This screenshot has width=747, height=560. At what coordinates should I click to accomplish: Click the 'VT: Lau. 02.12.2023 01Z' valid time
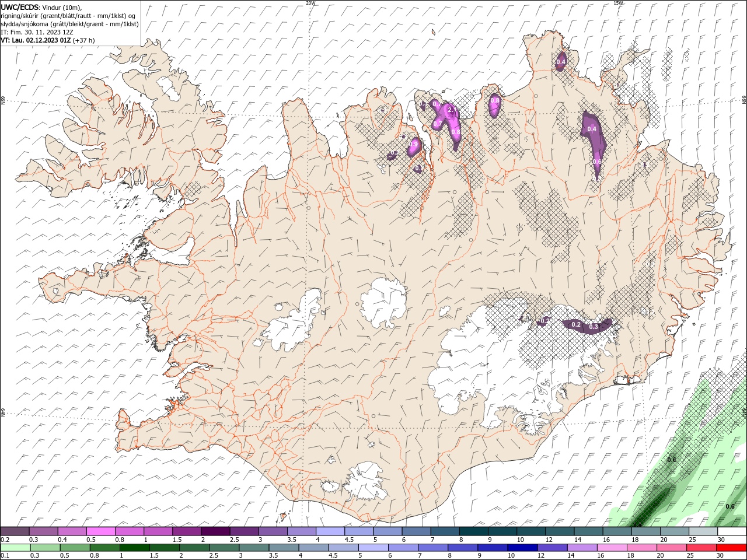(x=36, y=40)
